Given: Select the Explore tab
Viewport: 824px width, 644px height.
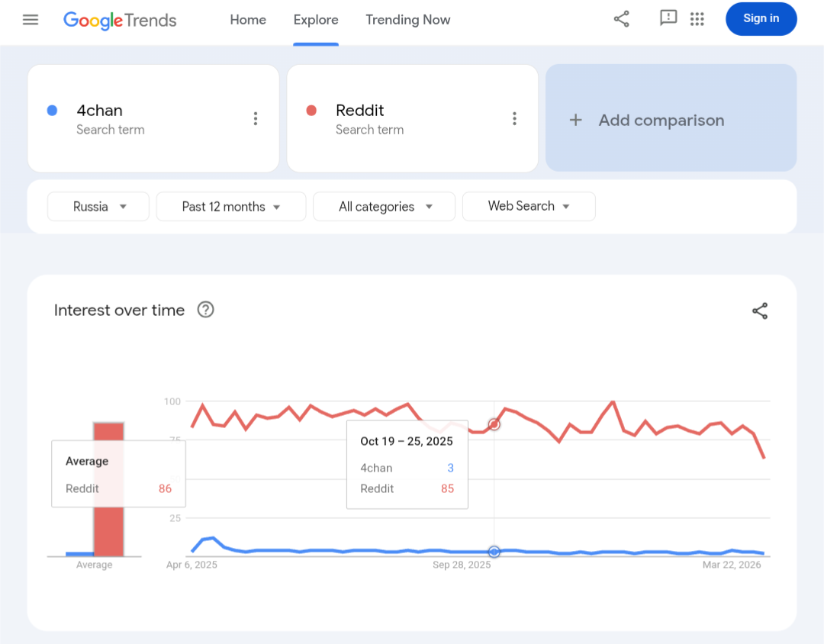Looking at the screenshot, I should [316, 20].
